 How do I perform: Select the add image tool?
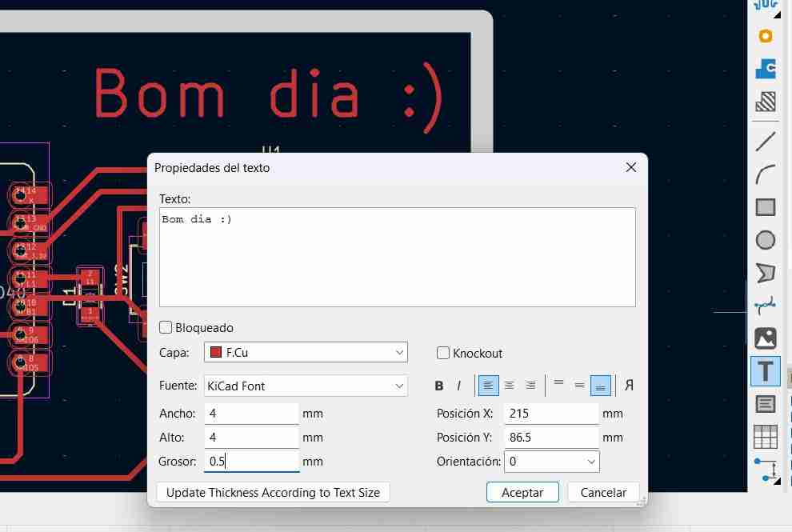point(766,338)
